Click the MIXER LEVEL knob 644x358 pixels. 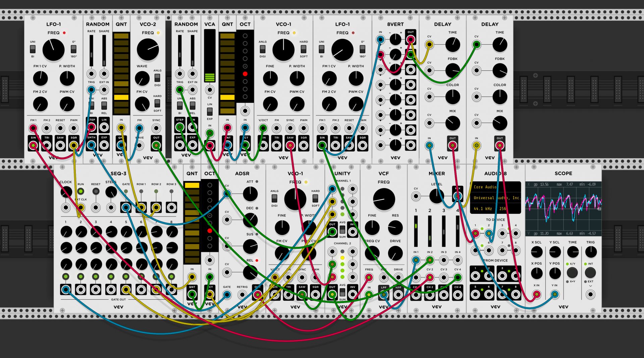(436, 196)
